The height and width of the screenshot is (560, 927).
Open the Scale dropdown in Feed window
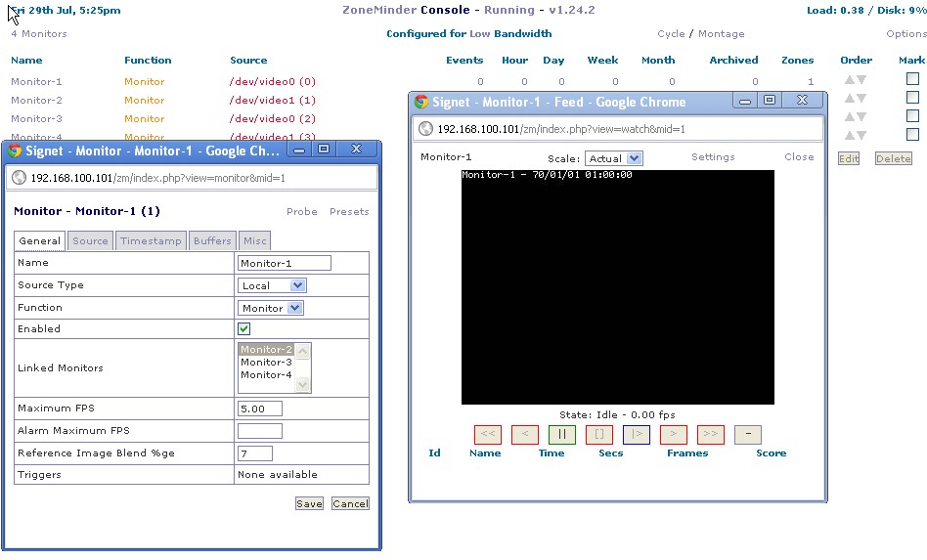(x=614, y=158)
